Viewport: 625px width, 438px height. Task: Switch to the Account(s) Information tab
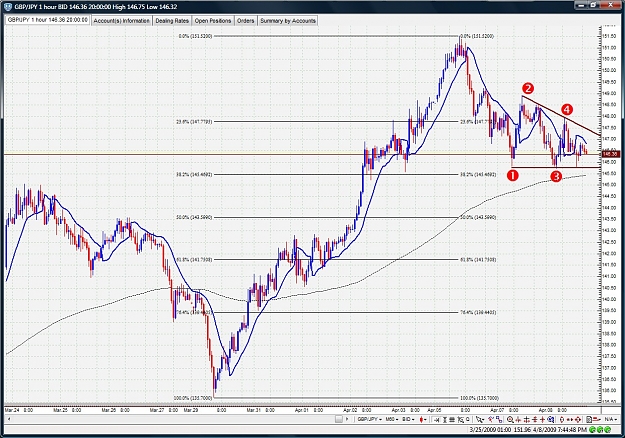pyautogui.click(x=122, y=21)
